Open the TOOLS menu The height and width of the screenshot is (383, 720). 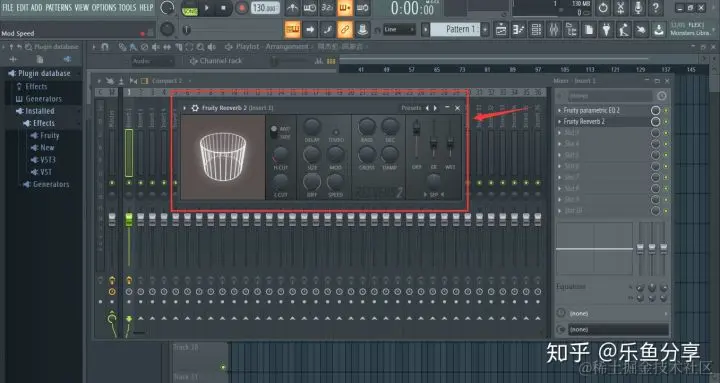127,7
